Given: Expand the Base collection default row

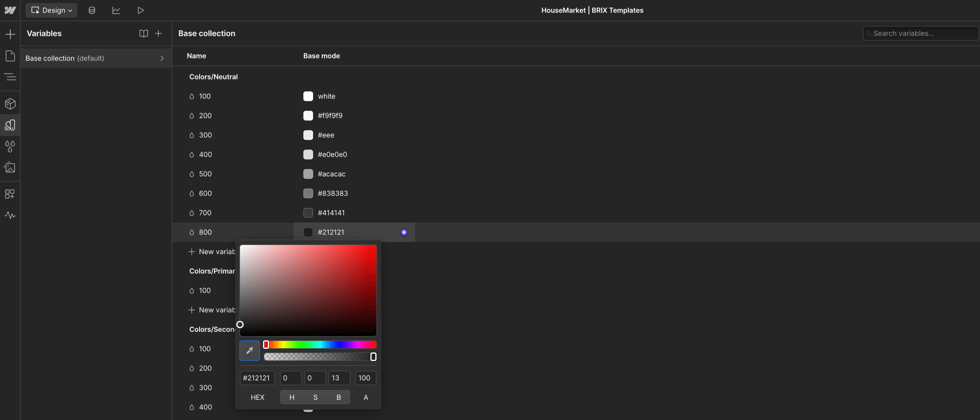Looking at the screenshot, I should click(x=162, y=58).
